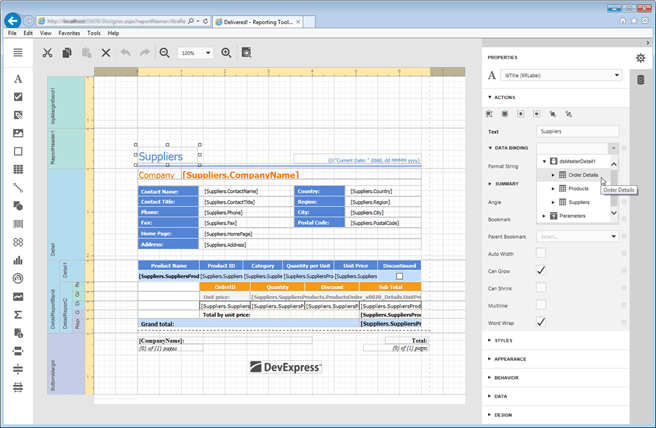Open the lbTitle control selector dropdown
Screen dimensions: 656x428
617,75
